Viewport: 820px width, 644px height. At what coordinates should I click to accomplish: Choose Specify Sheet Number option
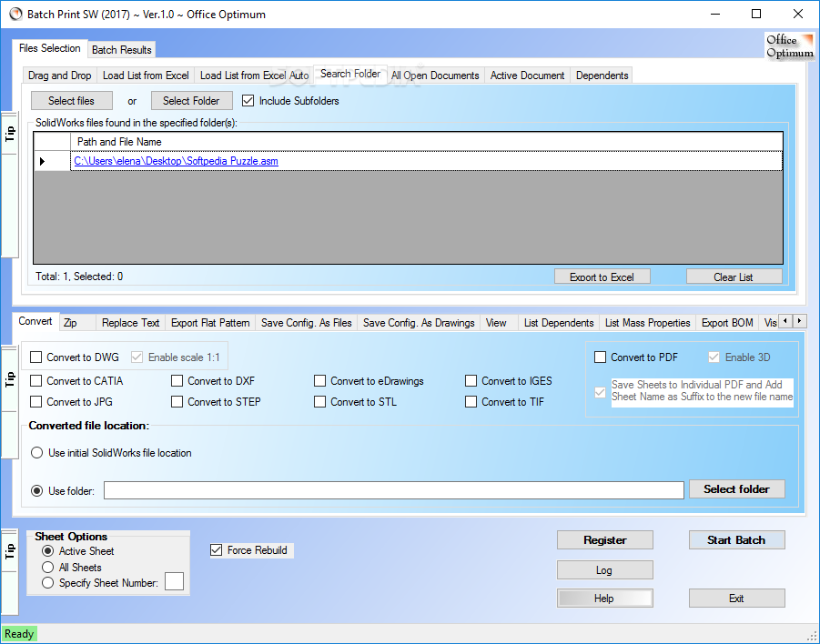click(x=47, y=583)
